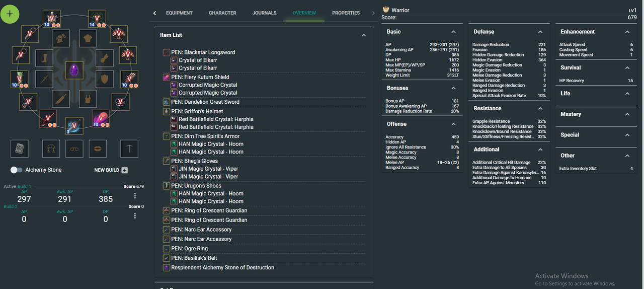Click the empty helmet silhouette slot
The height and width of the screenshot is (289, 644).
pyautogui.click(x=61, y=38)
